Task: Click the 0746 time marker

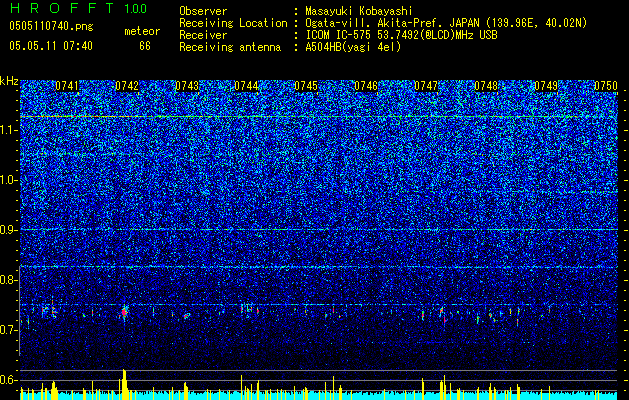Action: (366, 86)
